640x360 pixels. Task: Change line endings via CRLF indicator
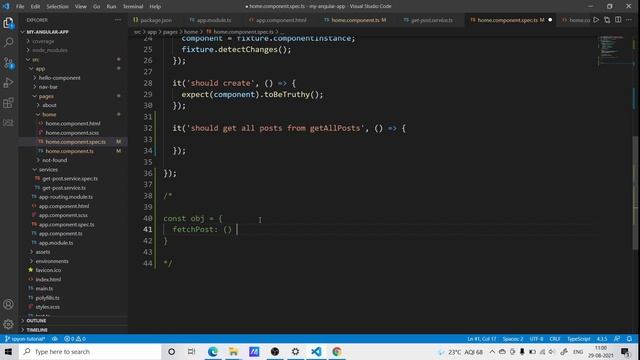[555, 339]
